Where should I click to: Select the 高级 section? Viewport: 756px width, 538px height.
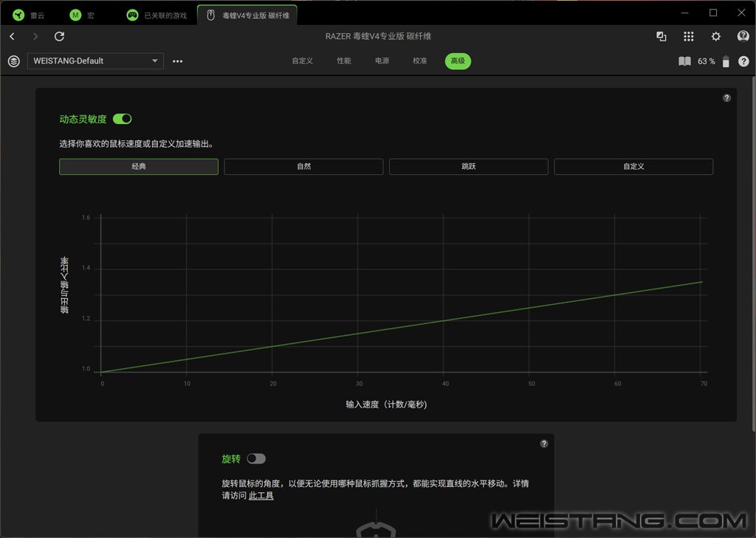(x=458, y=61)
